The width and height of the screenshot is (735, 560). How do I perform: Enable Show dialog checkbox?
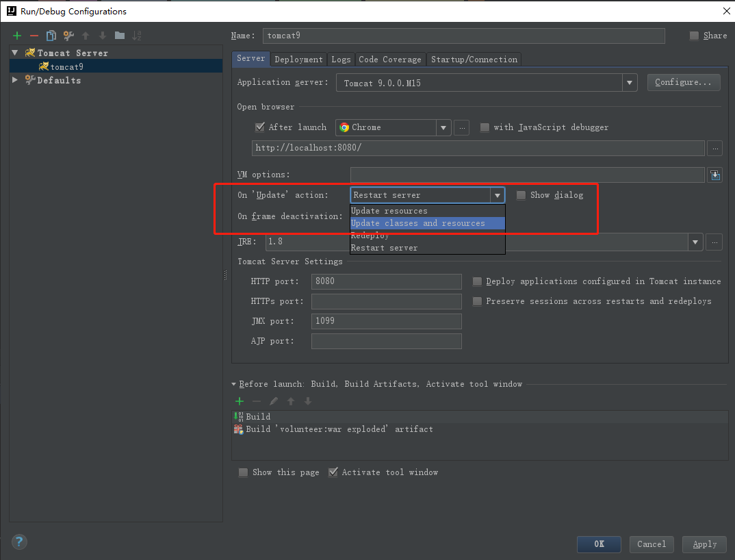click(521, 195)
